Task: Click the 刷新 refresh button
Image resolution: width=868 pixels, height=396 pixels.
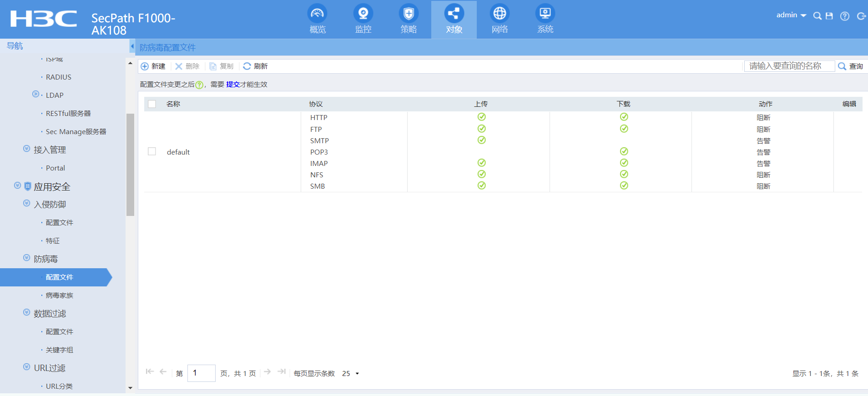Action: (x=256, y=66)
